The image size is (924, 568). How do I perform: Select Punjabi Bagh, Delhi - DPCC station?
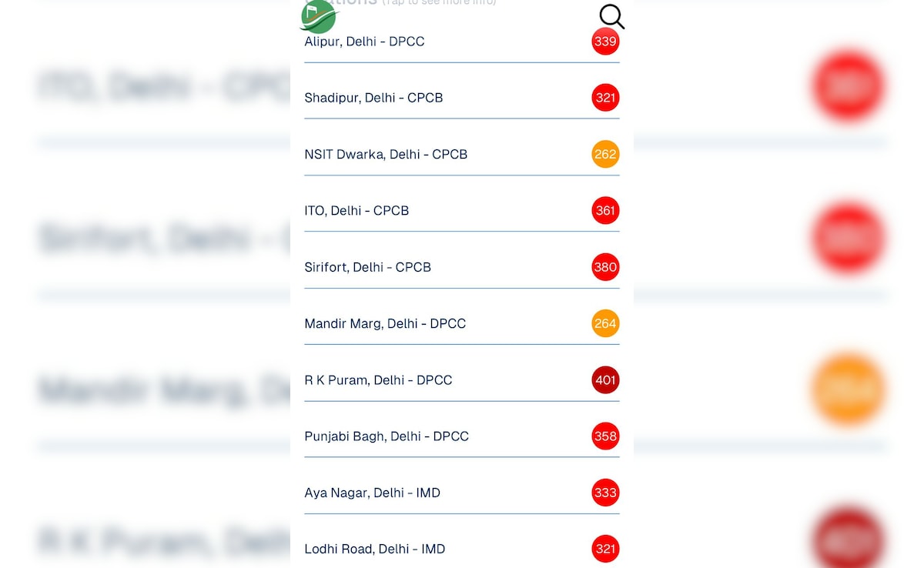click(386, 436)
